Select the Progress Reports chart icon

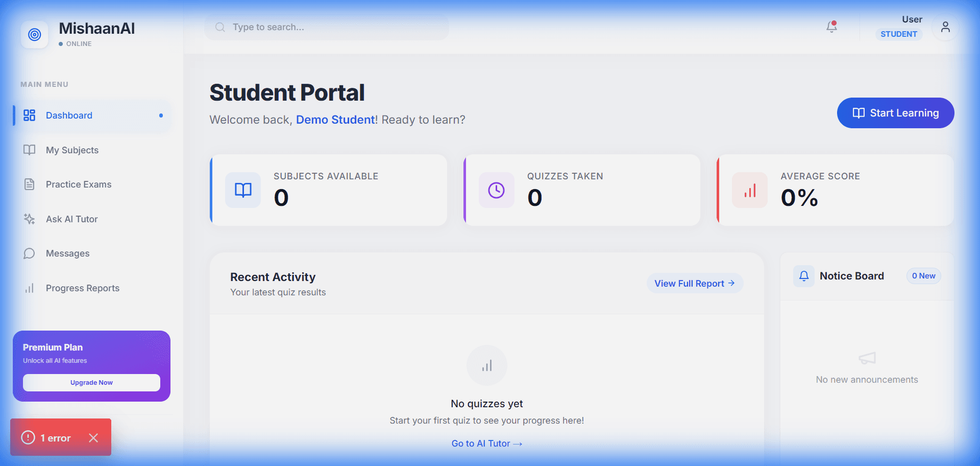click(30, 288)
